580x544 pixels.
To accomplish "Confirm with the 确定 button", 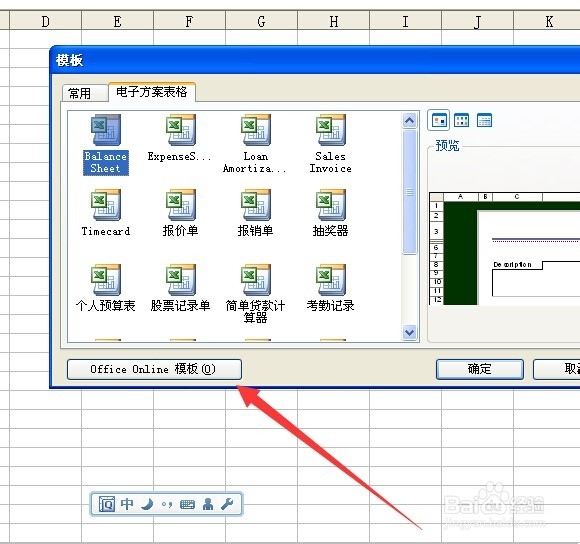I will tap(480, 369).
